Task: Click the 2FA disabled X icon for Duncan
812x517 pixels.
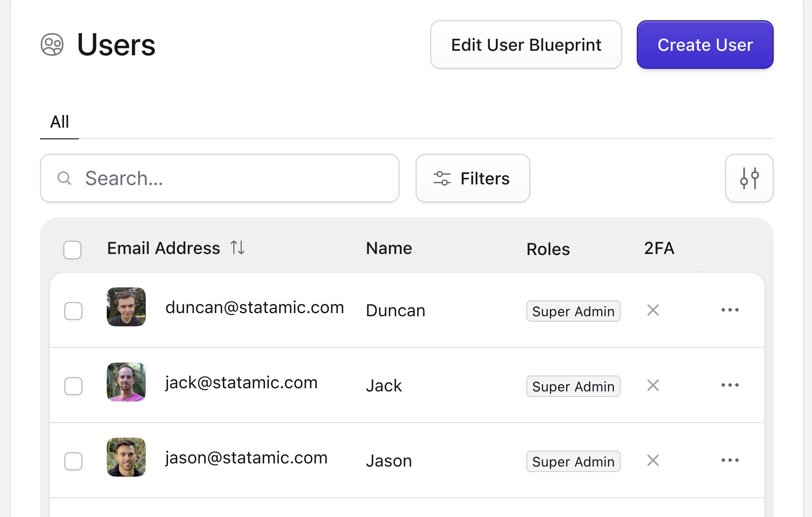Action: 653,310
